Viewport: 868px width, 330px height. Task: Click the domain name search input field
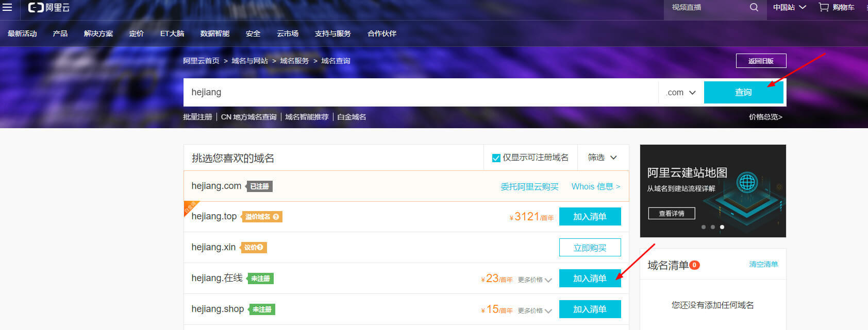420,92
